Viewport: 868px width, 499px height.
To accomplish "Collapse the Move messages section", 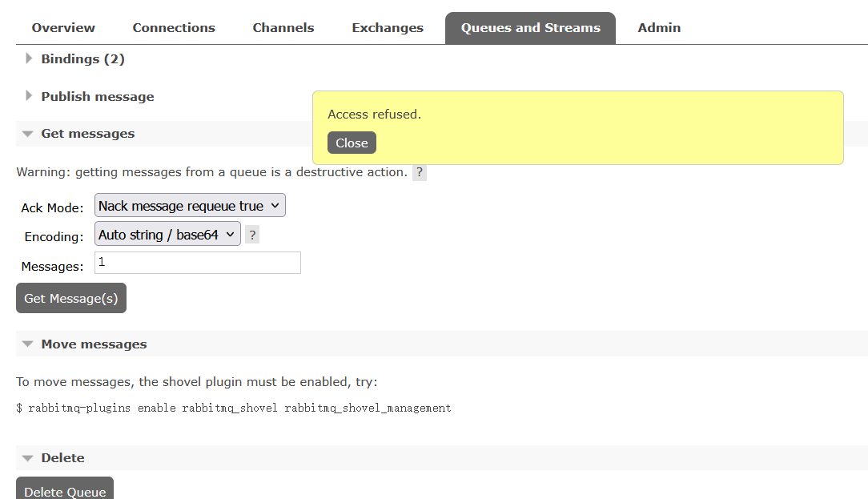I will tap(94, 344).
